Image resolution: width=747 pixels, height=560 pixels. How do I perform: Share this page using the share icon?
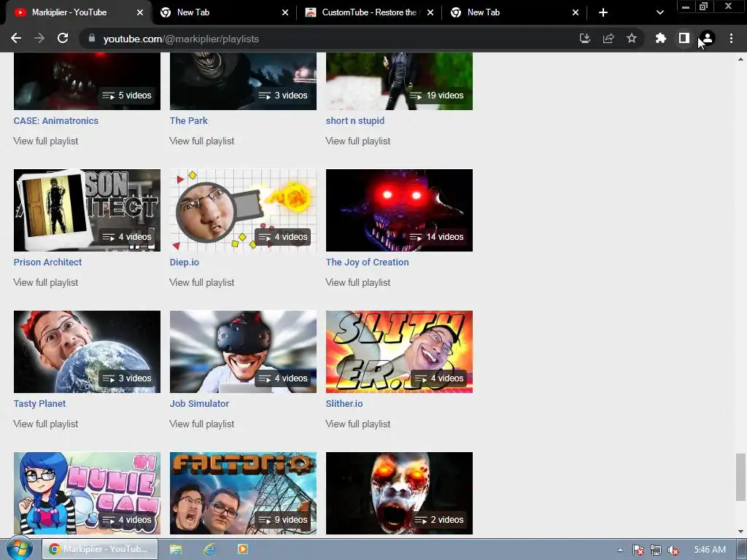[608, 39]
